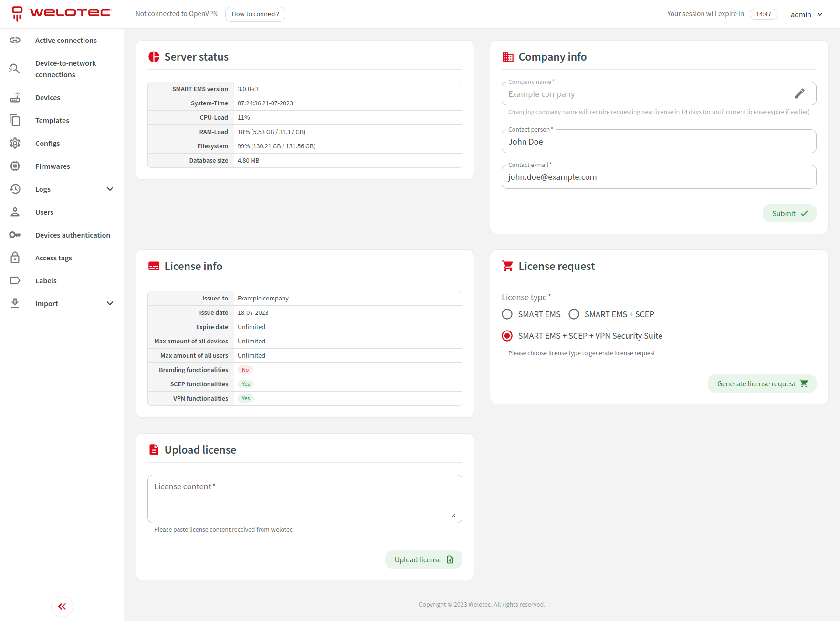This screenshot has width=840, height=621.
Task: Click the Firmwares chip icon
Action: 15,166
